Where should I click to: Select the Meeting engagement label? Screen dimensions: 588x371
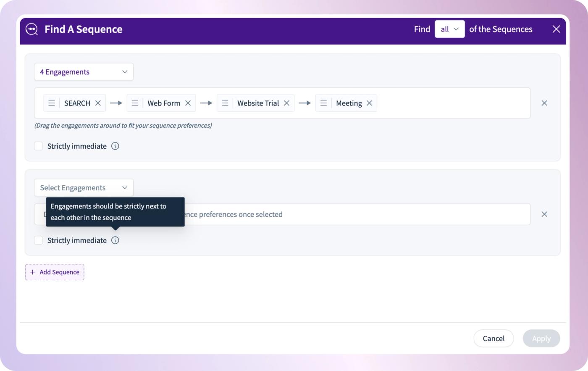pyautogui.click(x=349, y=103)
